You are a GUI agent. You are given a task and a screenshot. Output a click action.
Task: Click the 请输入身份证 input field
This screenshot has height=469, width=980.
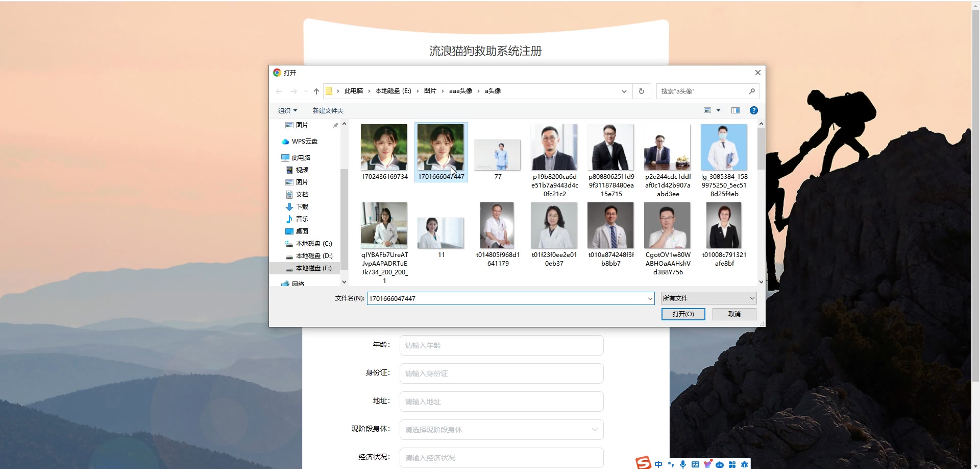pos(501,373)
